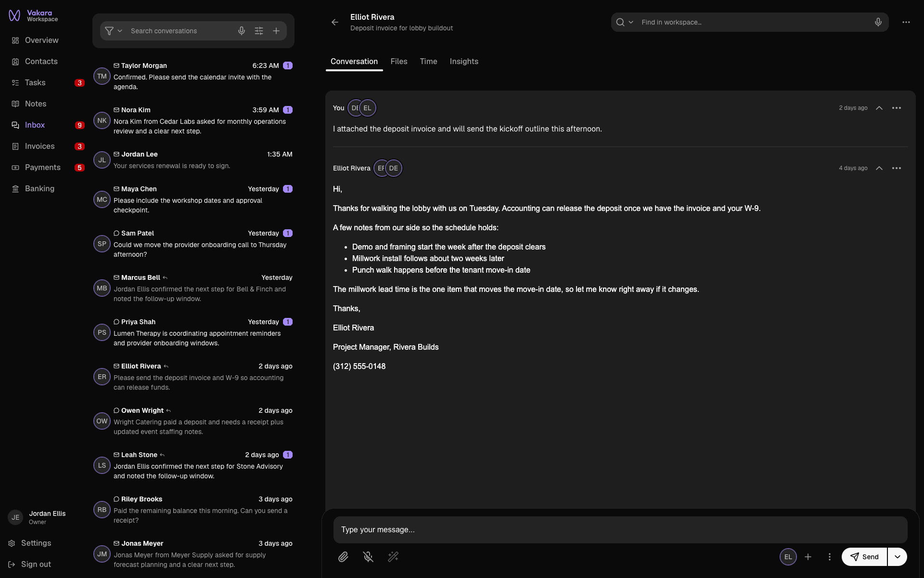This screenshot has width=924, height=578.
Task: Click the back arrow beside Elliot Rivera
Action: [x=335, y=22]
